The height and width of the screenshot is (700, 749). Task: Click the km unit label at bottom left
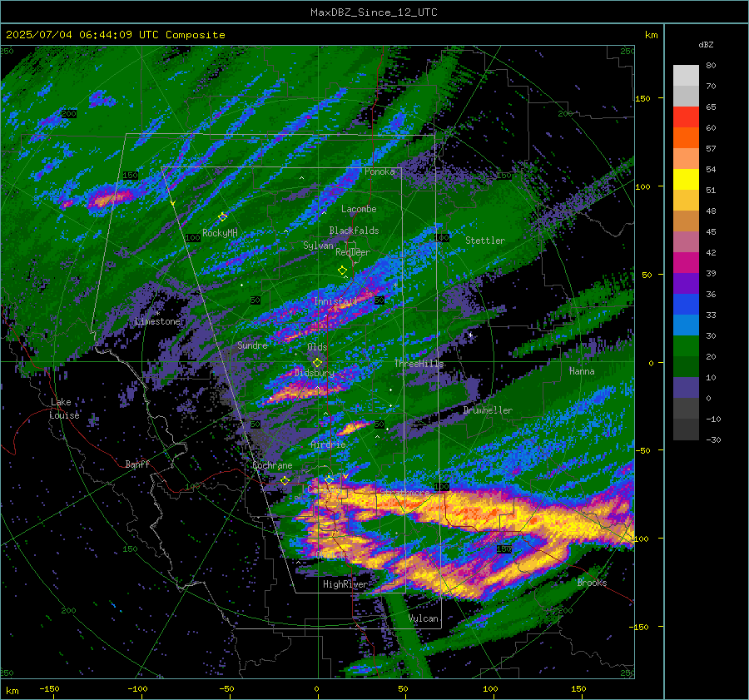pyautogui.click(x=12, y=691)
